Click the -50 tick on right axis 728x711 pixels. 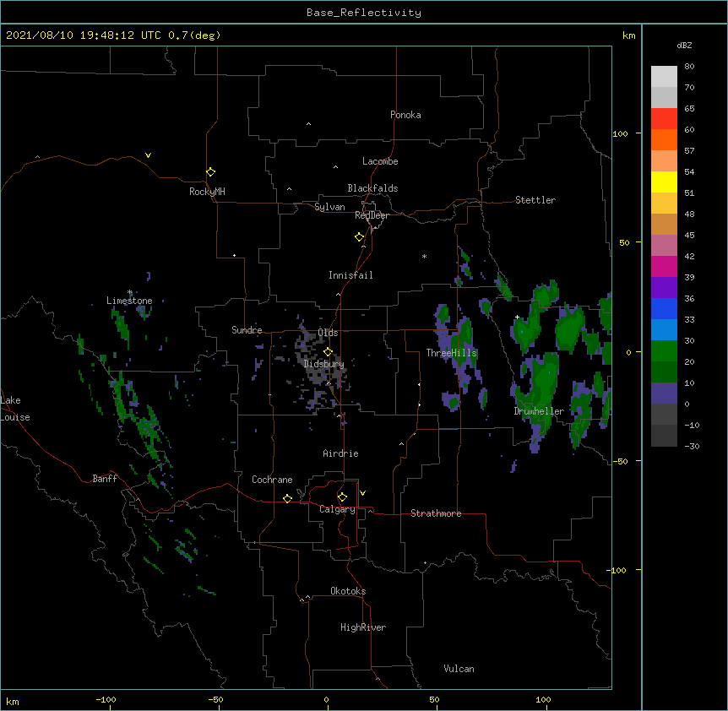click(x=620, y=461)
